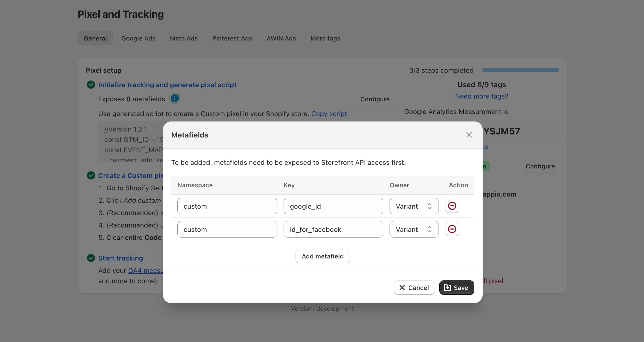The image size is (644, 342).
Task: Click the check icon beside Initialize tracking
Action: pyautogui.click(x=91, y=85)
